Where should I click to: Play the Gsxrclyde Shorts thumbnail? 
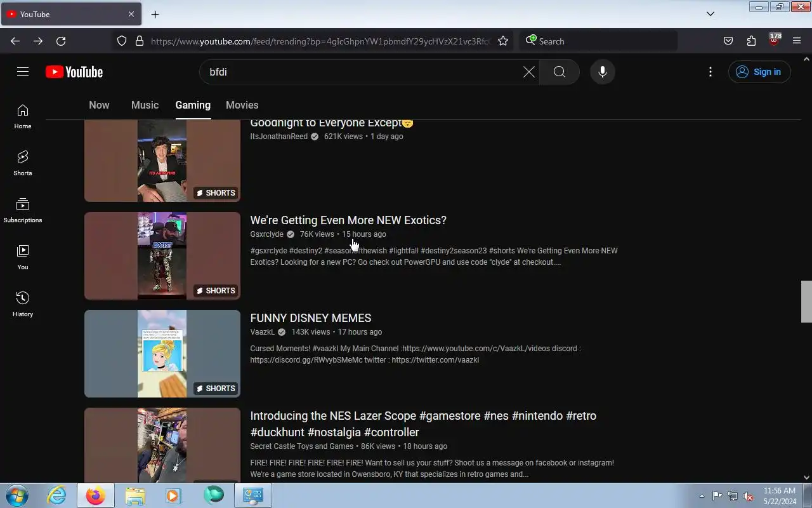162,256
